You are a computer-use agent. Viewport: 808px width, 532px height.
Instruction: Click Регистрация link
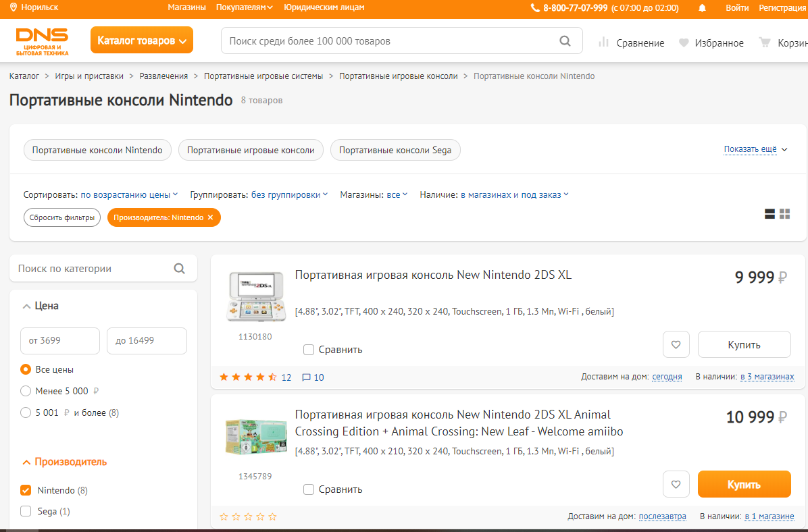pyautogui.click(x=782, y=7)
